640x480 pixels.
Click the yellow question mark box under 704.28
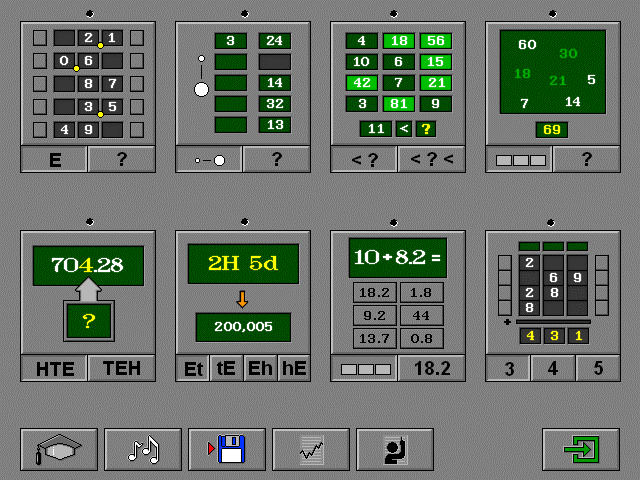pyautogui.click(x=89, y=321)
